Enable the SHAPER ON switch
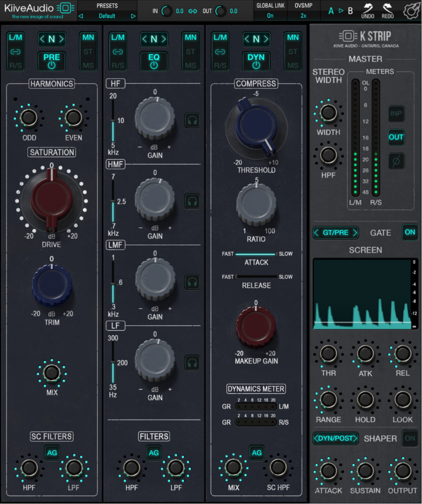The width and height of the screenshot is (422, 504). 410,439
